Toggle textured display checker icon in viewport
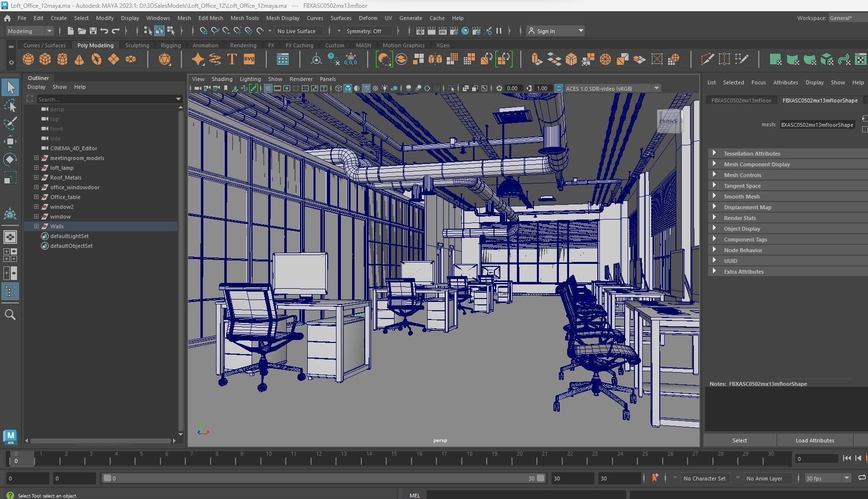Image resolution: width=868 pixels, height=499 pixels. click(x=375, y=88)
